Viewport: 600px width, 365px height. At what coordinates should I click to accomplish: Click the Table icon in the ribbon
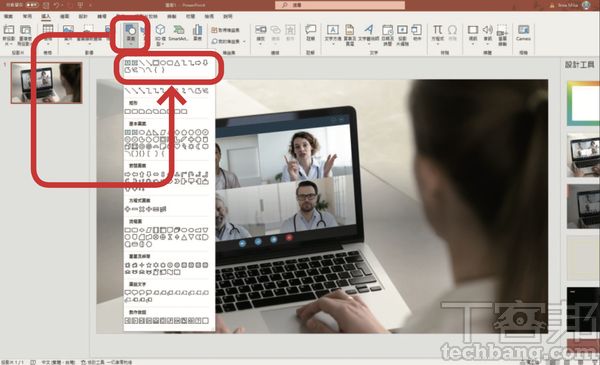tap(48, 29)
